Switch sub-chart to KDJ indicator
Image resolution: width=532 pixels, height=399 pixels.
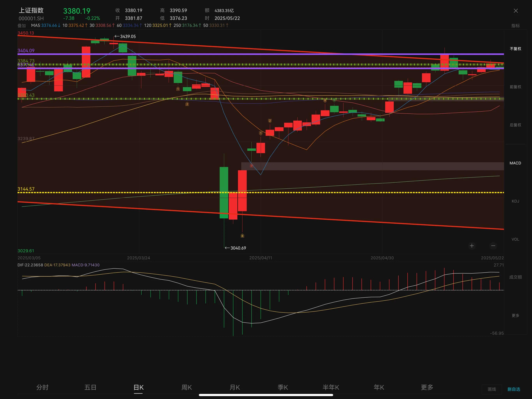click(515, 201)
